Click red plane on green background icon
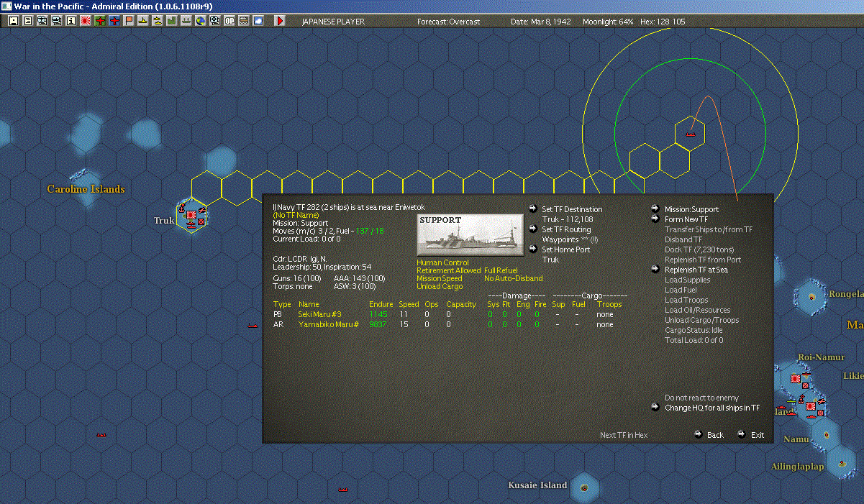The width and height of the screenshot is (864, 504). tap(100, 22)
